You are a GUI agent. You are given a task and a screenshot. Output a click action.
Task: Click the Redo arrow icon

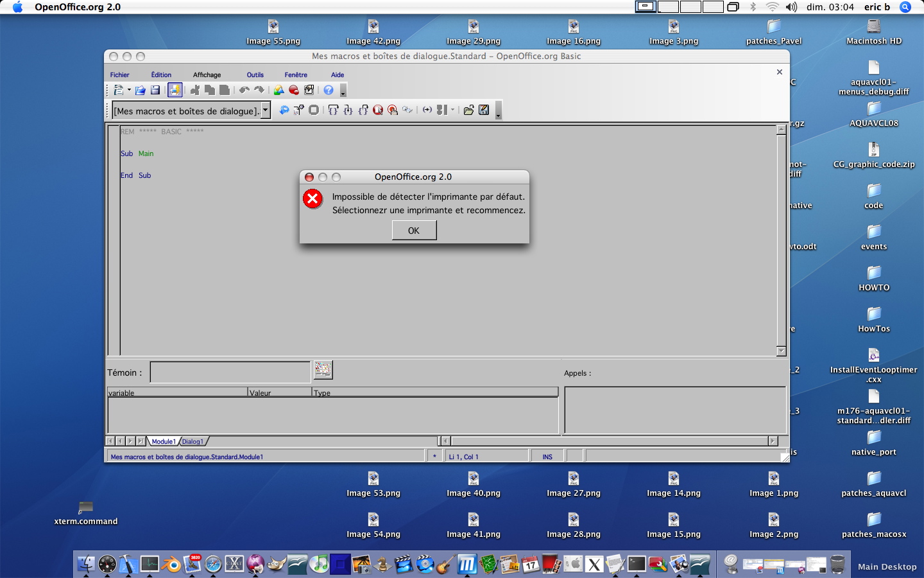point(259,91)
